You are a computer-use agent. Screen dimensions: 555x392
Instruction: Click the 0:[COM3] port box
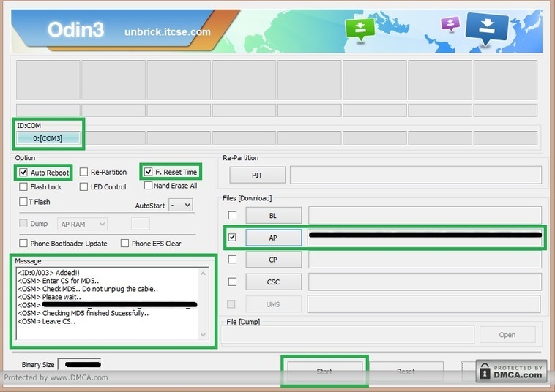point(48,138)
